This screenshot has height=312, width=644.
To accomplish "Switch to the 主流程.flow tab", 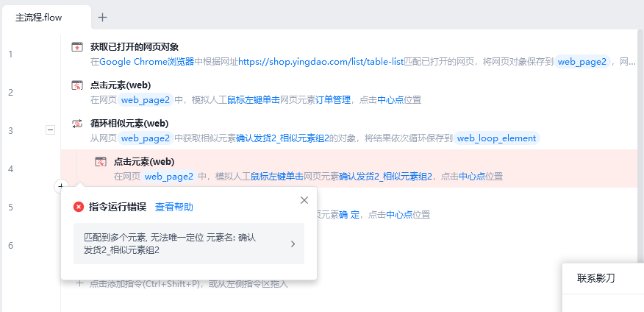I will pos(39,18).
